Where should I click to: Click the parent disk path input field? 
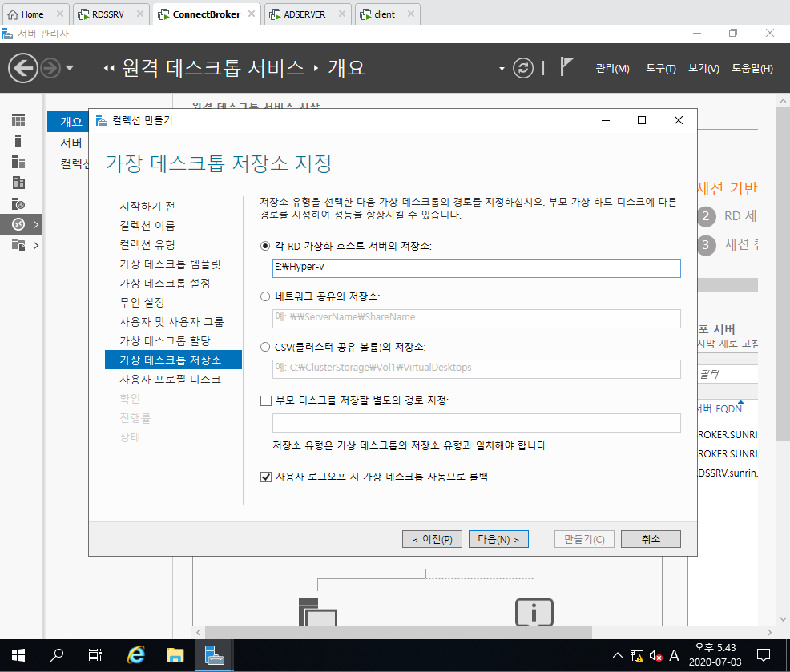coord(477,423)
